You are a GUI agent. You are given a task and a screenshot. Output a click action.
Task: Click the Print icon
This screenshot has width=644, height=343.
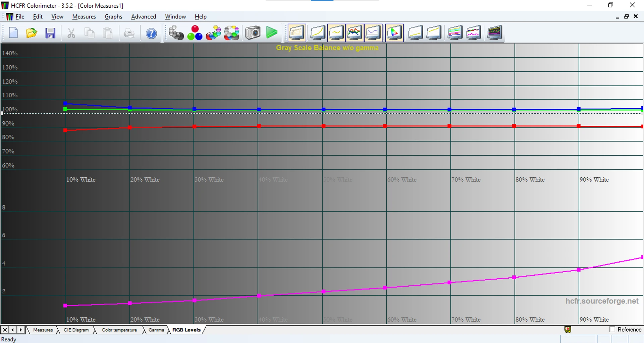click(129, 33)
